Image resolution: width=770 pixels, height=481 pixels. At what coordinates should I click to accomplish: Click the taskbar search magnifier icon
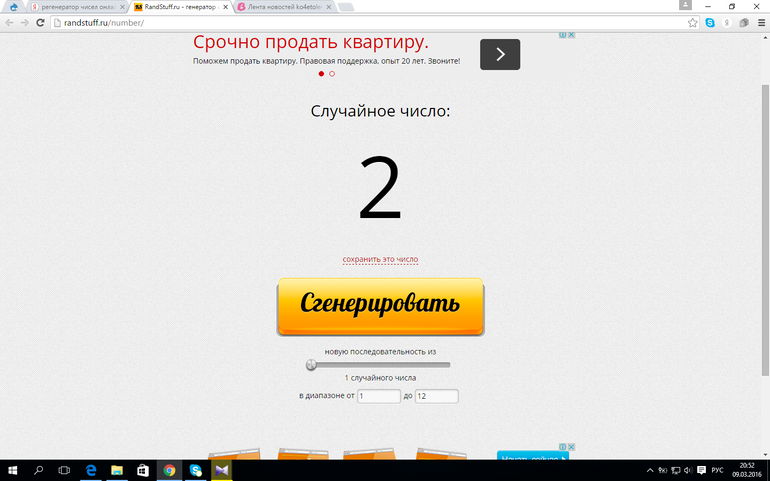tap(39, 470)
